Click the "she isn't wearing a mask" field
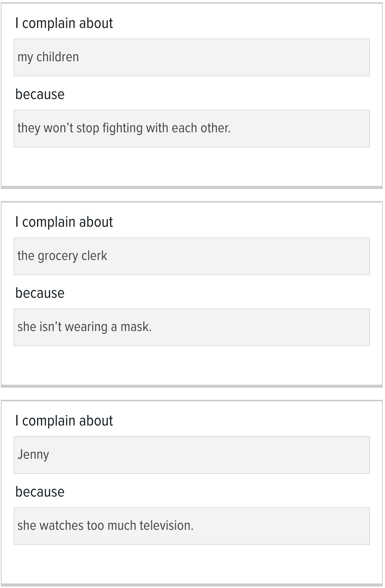Screen dimensions: 385x588 pyautogui.click(x=191, y=327)
